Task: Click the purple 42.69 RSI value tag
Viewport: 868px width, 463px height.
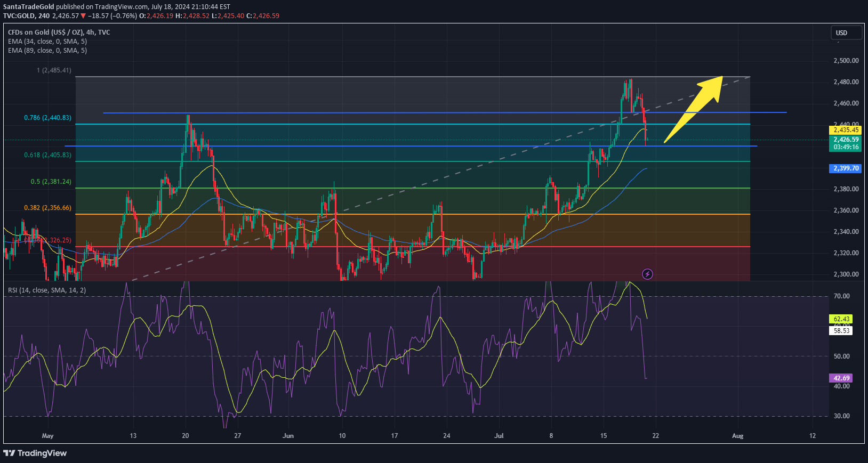Action: tap(841, 378)
